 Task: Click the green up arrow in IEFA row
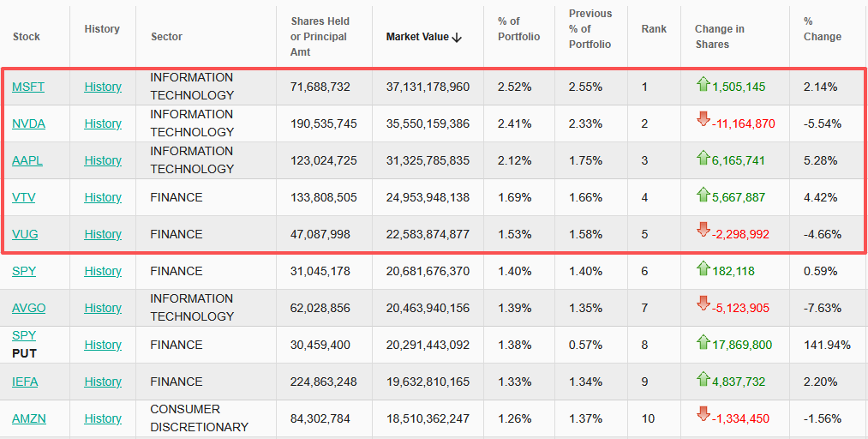pos(703,379)
